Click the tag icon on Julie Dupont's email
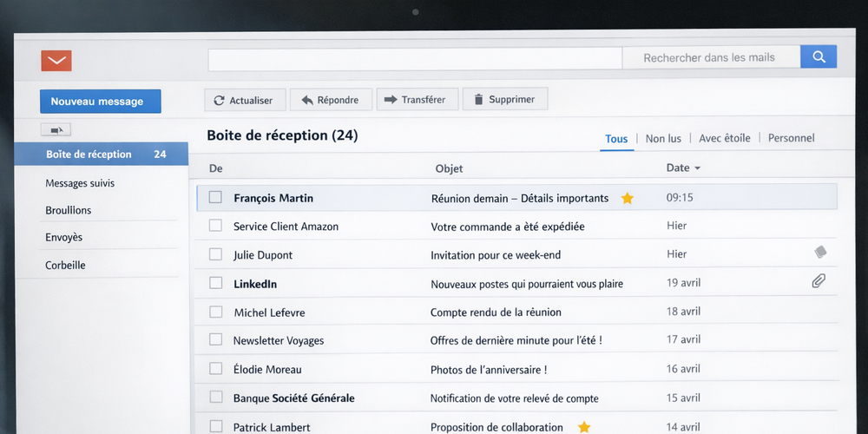 point(820,253)
